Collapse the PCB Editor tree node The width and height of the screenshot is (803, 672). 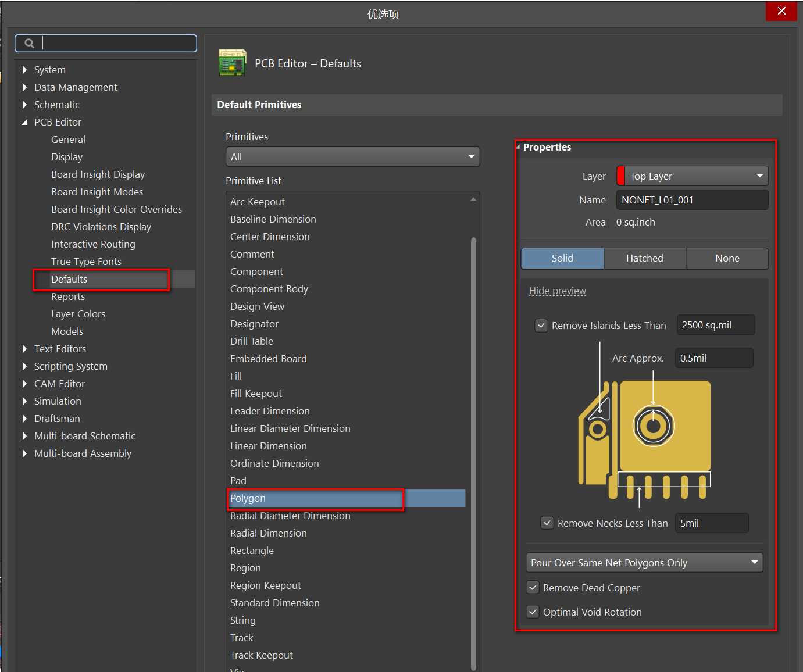tap(24, 122)
